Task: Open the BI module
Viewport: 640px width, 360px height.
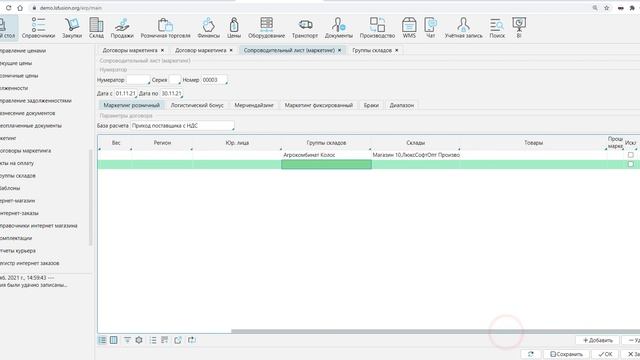Action: [x=519, y=28]
